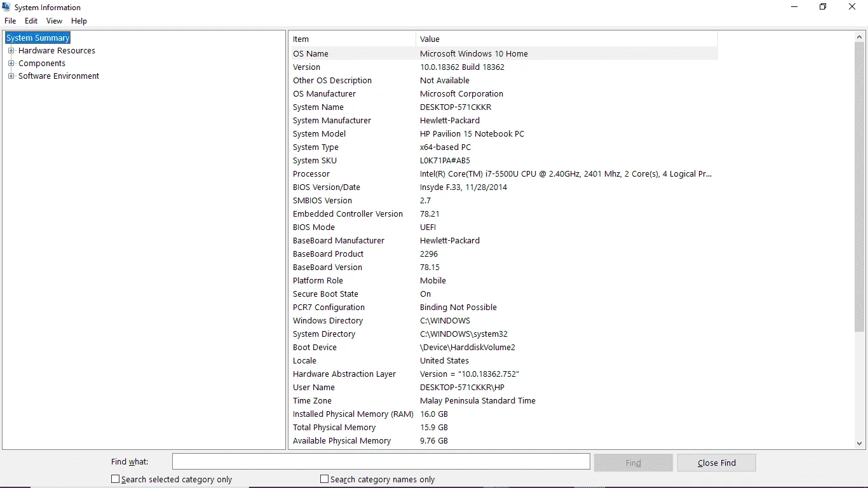Select Hardware Resources category
The width and height of the screenshot is (868, 488).
pos(57,51)
